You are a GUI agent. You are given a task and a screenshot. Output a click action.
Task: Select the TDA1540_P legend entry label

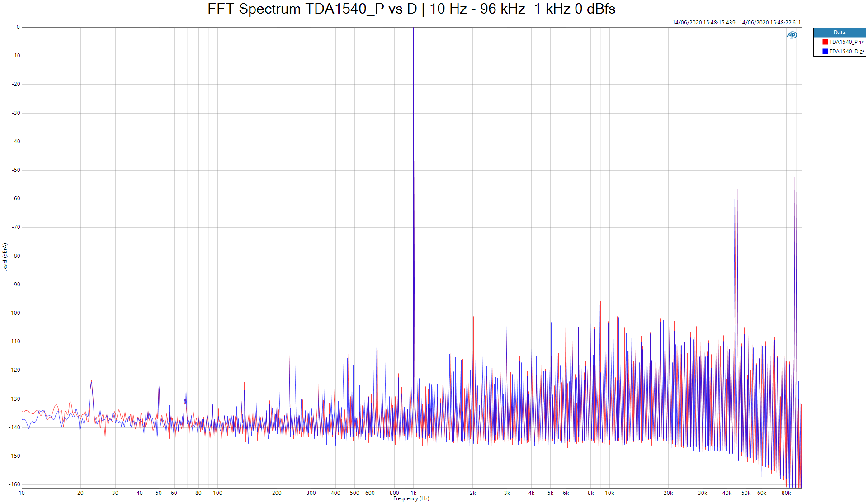[x=843, y=42]
